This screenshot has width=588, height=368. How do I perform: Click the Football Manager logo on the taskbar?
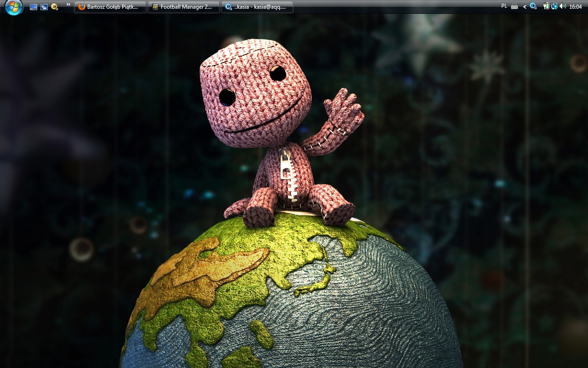click(155, 7)
